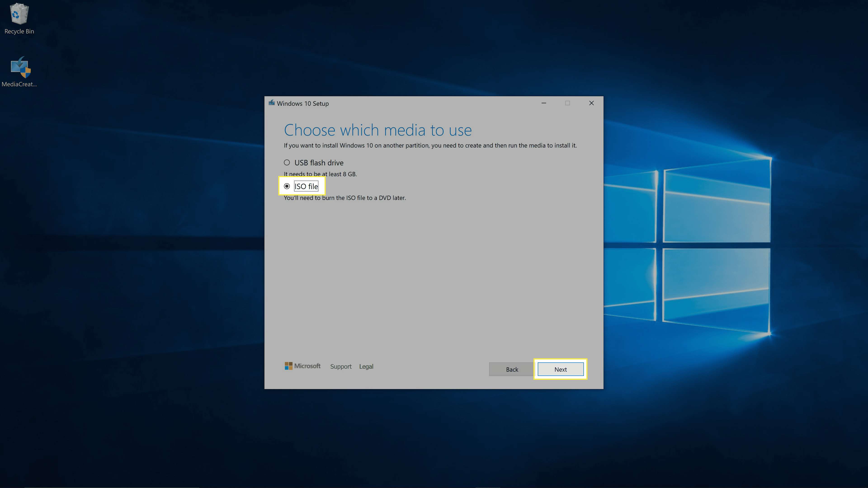Click the Microsoft logo in the dialog

tap(302, 366)
